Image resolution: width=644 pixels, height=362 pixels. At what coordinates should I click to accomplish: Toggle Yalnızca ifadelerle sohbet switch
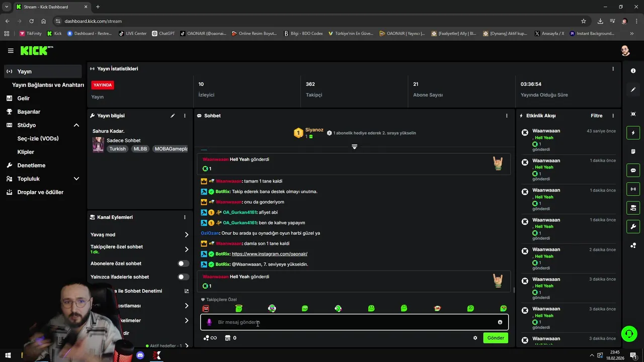[183, 277]
